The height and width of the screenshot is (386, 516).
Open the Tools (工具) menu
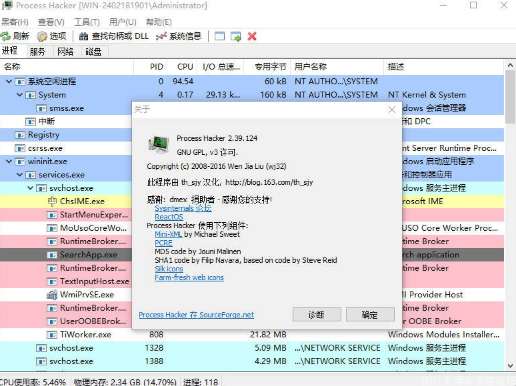click(x=87, y=22)
